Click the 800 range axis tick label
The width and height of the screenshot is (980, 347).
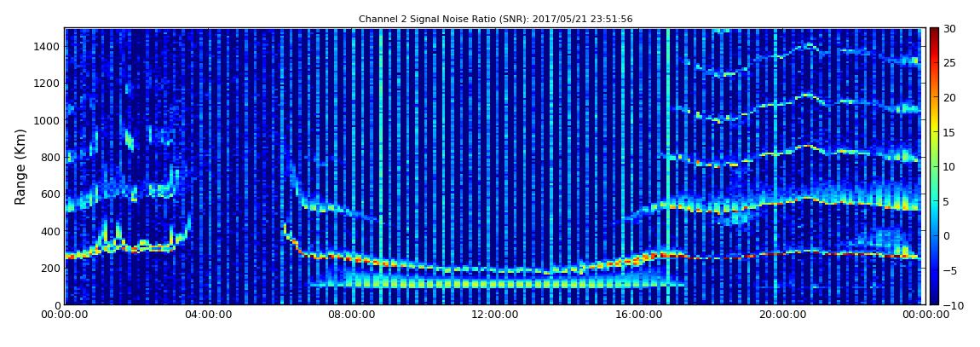coord(50,157)
